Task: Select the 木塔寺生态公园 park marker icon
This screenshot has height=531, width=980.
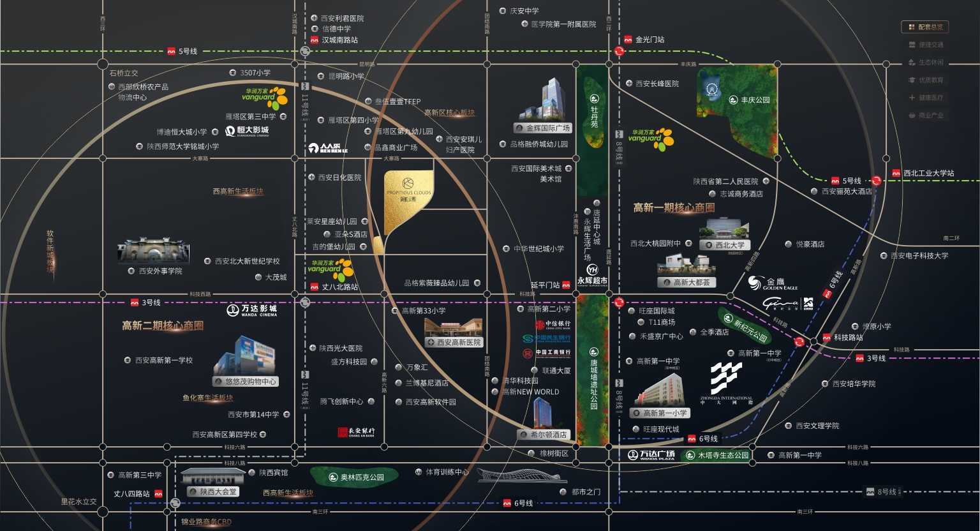Action: (x=690, y=455)
